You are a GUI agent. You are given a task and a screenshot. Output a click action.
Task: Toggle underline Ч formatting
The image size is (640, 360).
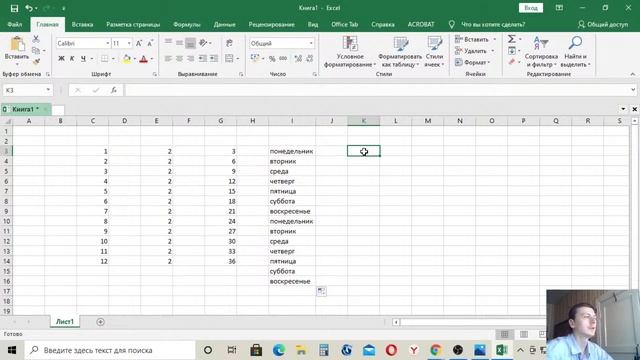tap(83, 59)
